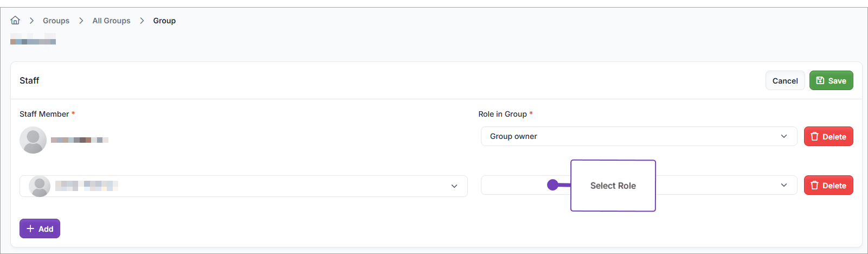This screenshot has height=254, width=868.
Task: Open the All Groups breadcrumb
Action: (x=111, y=21)
